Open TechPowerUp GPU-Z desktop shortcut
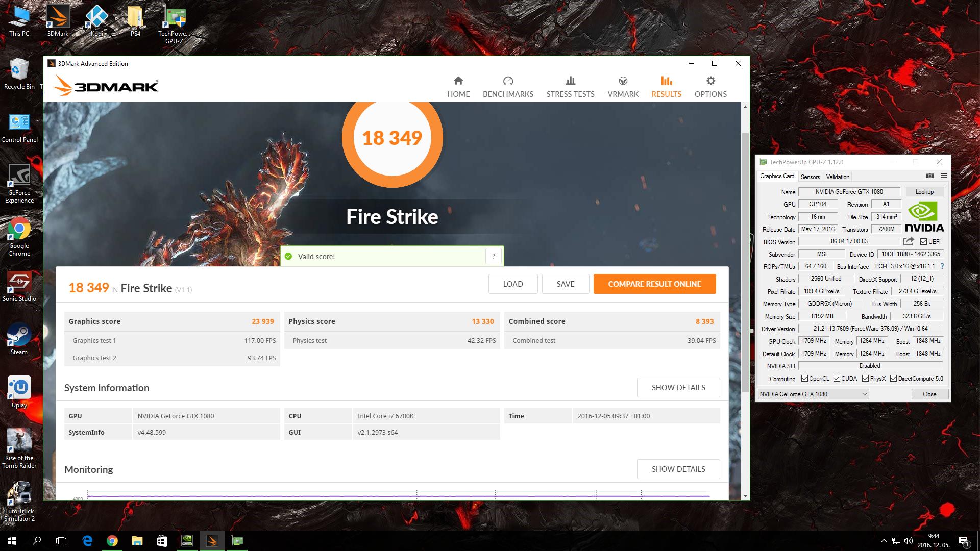980x551 pixels. (x=174, y=23)
